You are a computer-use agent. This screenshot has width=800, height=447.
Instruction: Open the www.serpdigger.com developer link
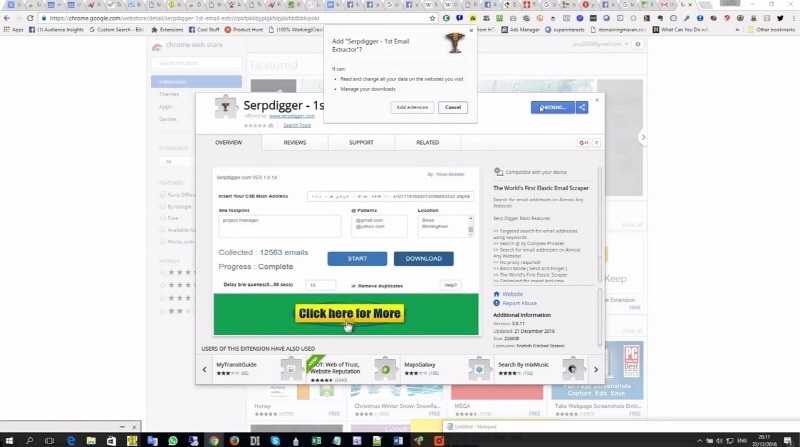point(292,116)
